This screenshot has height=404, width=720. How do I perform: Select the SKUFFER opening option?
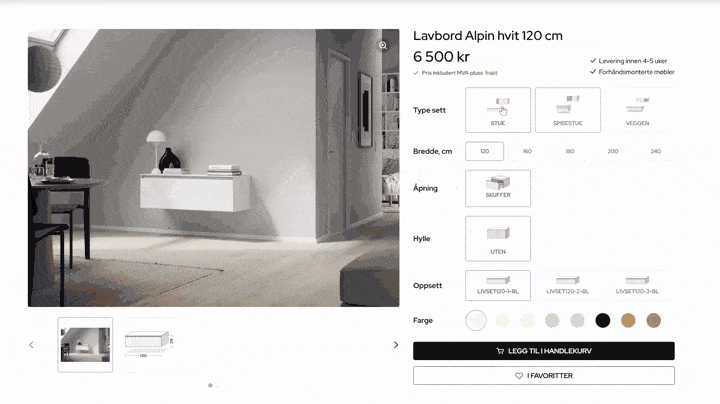[x=498, y=188]
